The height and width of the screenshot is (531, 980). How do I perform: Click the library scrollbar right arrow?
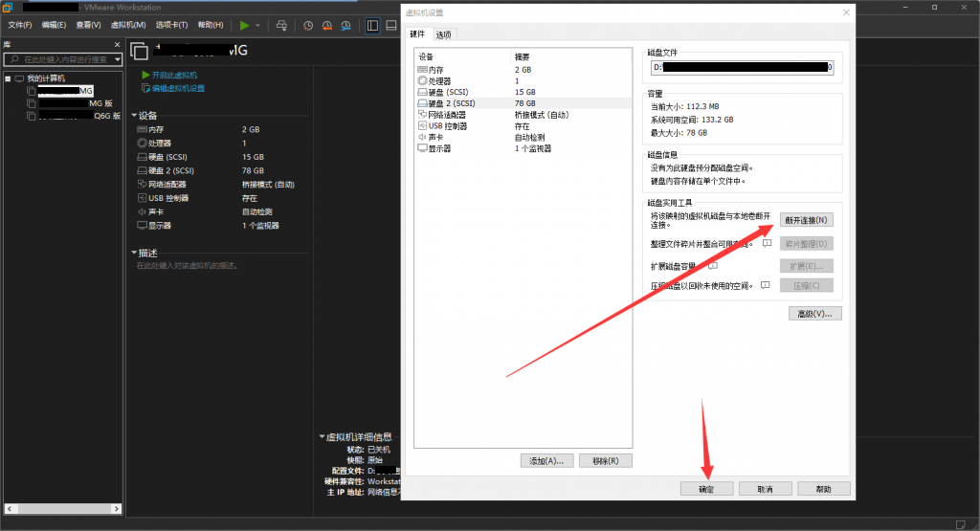(x=116, y=509)
